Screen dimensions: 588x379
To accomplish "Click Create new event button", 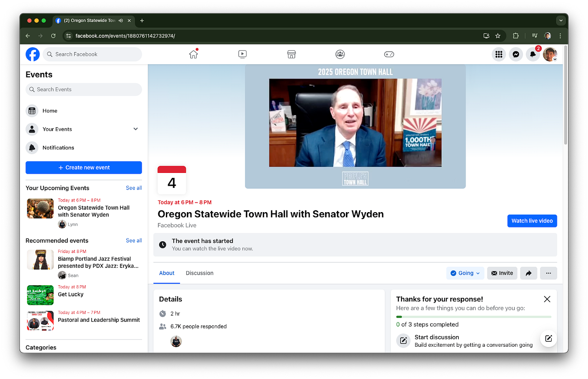I will pos(84,168).
